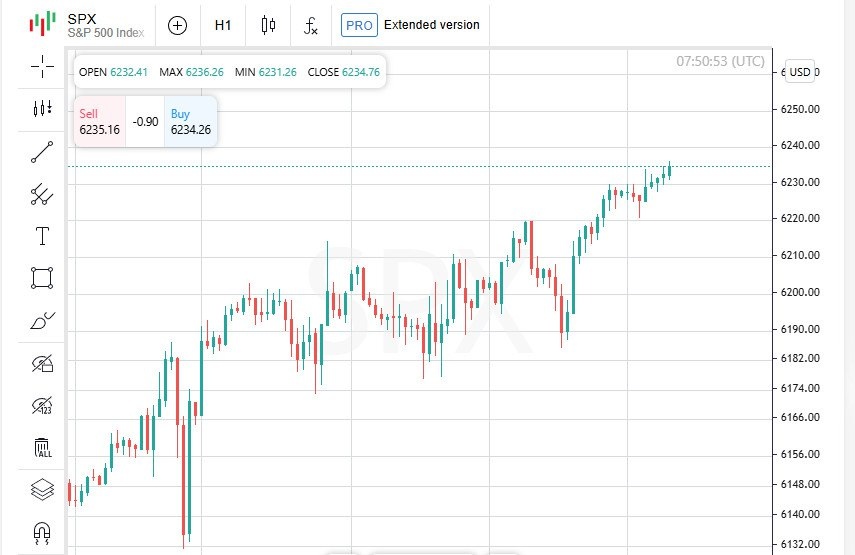The width and height of the screenshot is (855, 555).
Task: Click the Buy 6234.26 button
Action: coord(190,122)
